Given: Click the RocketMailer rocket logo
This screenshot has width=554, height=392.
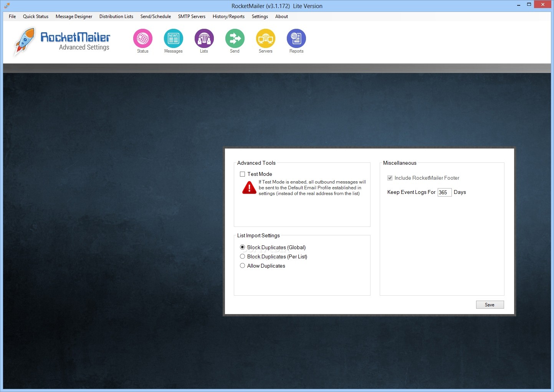Looking at the screenshot, I should [x=25, y=41].
